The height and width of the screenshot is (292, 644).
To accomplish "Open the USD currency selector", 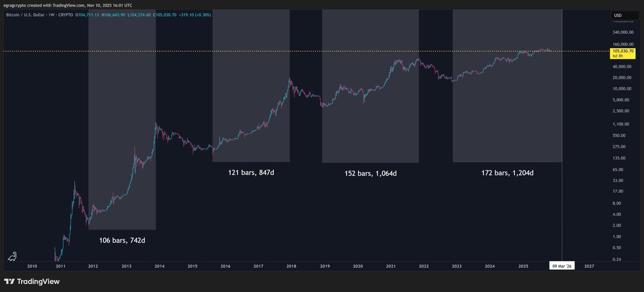I will (x=618, y=15).
